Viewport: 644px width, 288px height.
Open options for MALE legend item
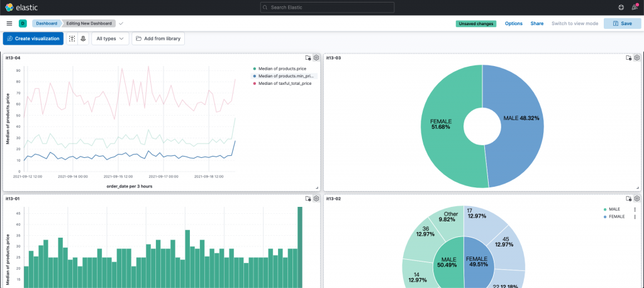[635, 209]
